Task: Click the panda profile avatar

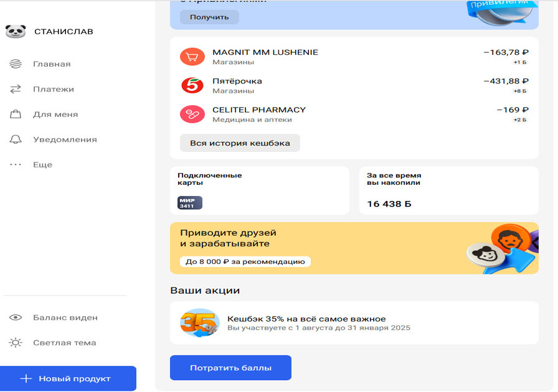Action: click(15, 32)
